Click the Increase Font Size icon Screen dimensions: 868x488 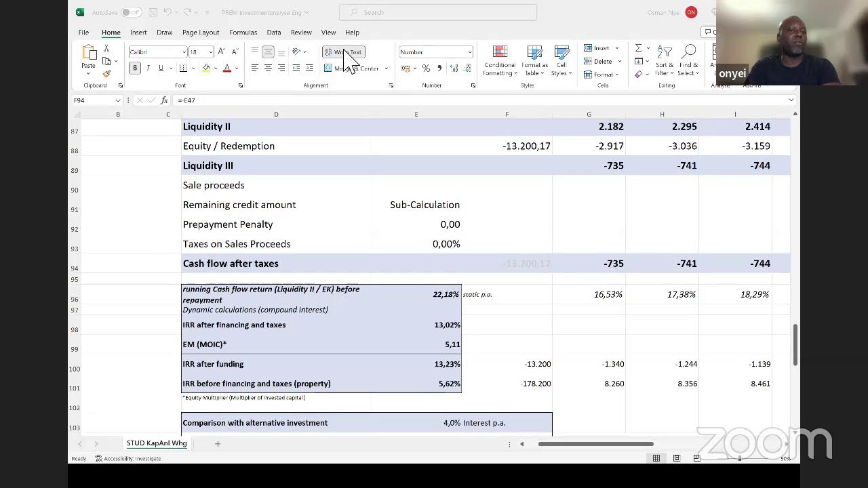222,52
